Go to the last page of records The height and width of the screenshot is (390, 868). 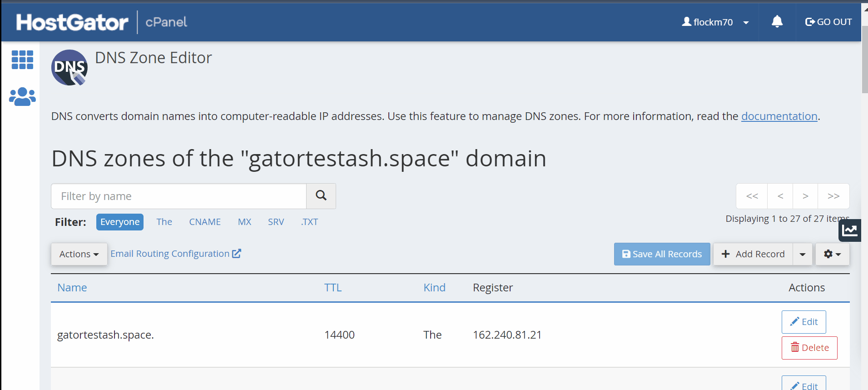pyautogui.click(x=833, y=196)
